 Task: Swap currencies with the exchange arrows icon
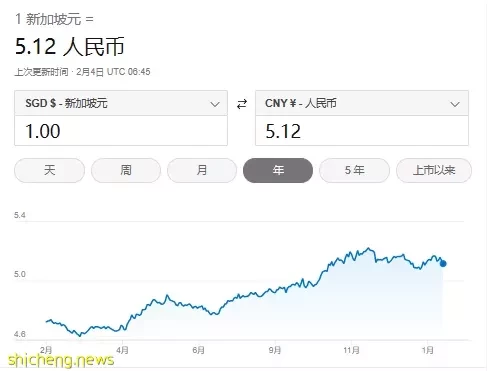[x=242, y=104]
